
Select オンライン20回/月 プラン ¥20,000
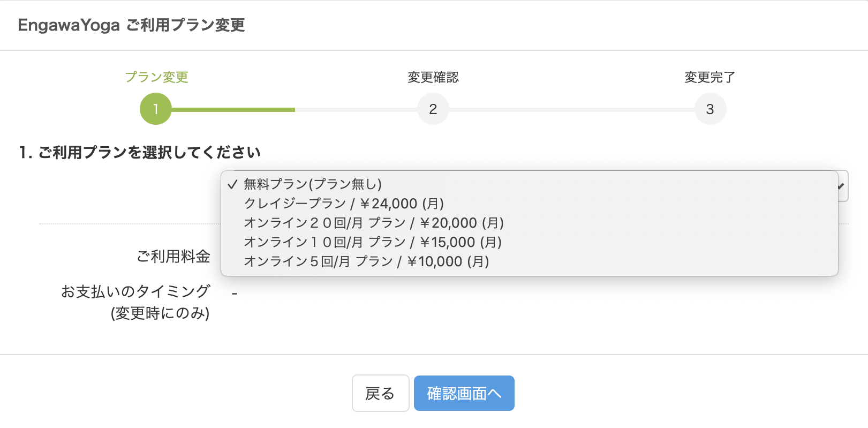pyautogui.click(x=374, y=223)
